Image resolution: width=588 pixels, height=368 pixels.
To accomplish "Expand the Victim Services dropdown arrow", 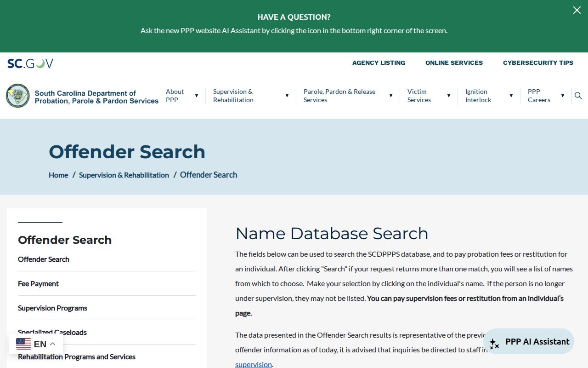I will click(x=449, y=96).
